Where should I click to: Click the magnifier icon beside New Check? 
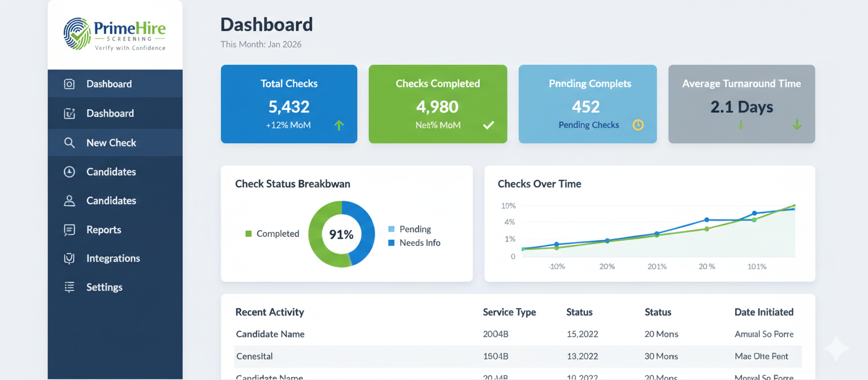70,142
